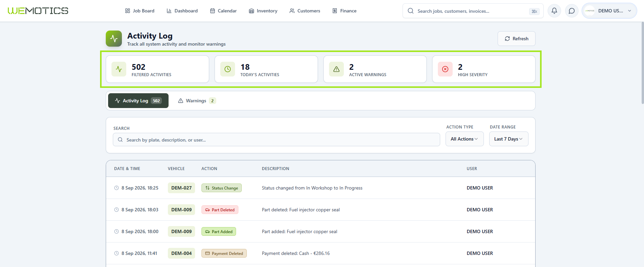Click the Vehicle column header
The height and width of the screenshot is (267, 644).
(x=176, y=169)
